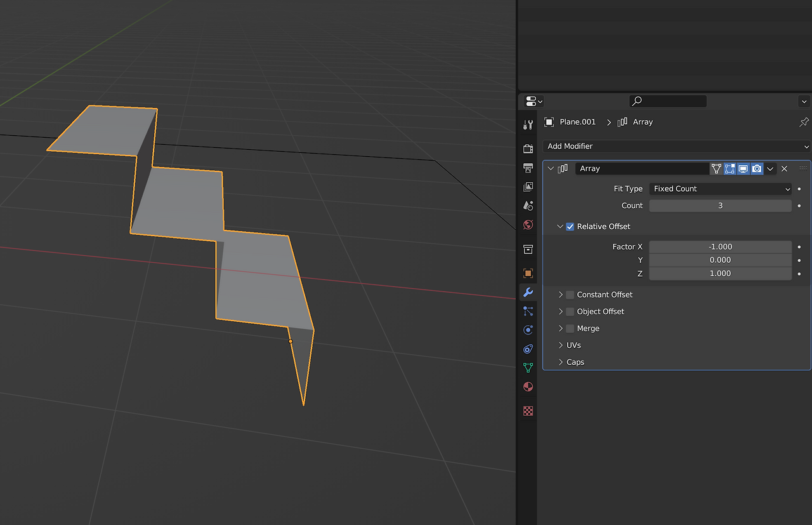Pin the properties editor context
This screenshot has height=525, width=812.
[804, 122]
